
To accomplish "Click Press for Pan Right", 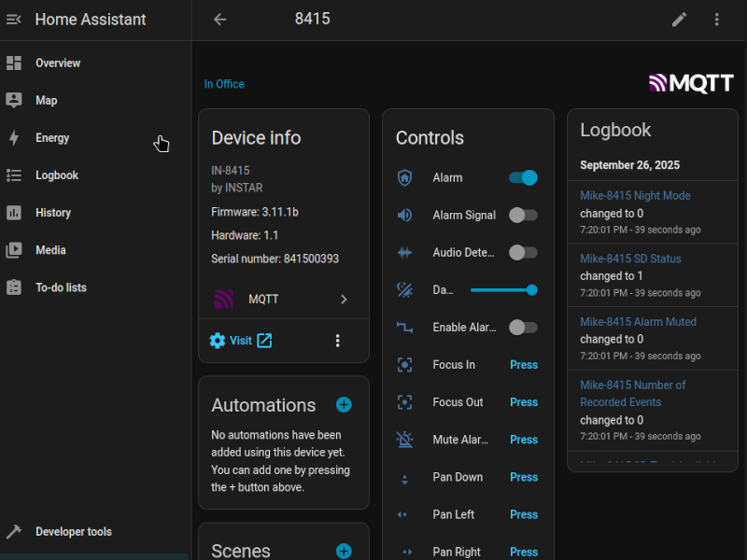I will pos(524,552).
